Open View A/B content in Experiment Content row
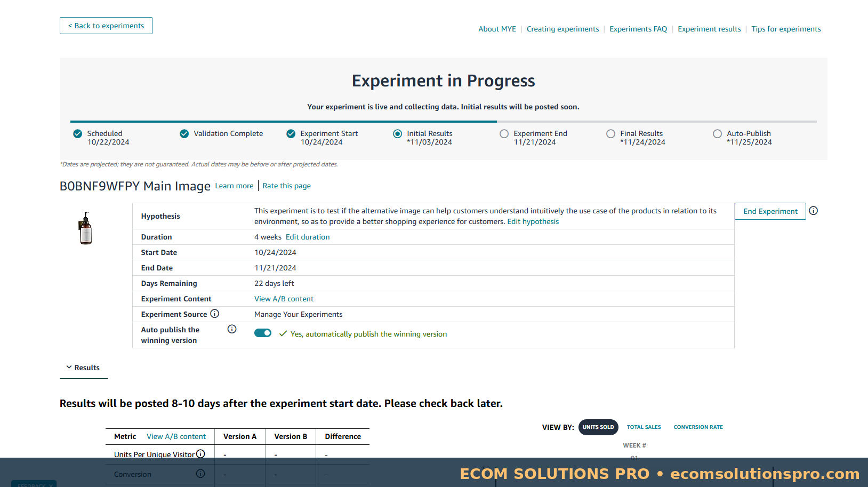Image resolution: width=868 pixels, height=487 pixels. tap(284, 299)
